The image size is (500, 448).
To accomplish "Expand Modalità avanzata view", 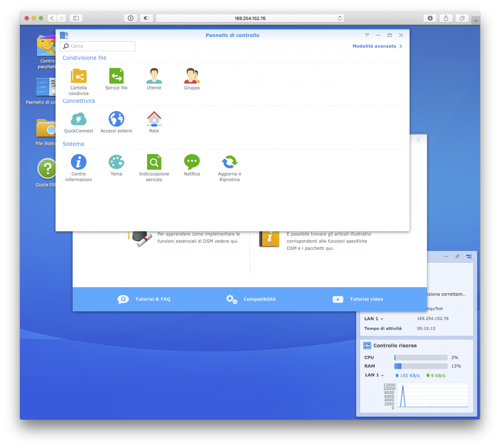I will [377, 46].
